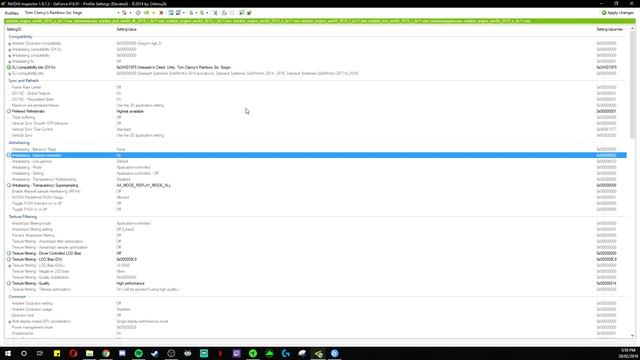Click the gear icon on SLI compatibility bits (DX1x)
The width and height of the screenshot is (640, 360).
(9, 67)
